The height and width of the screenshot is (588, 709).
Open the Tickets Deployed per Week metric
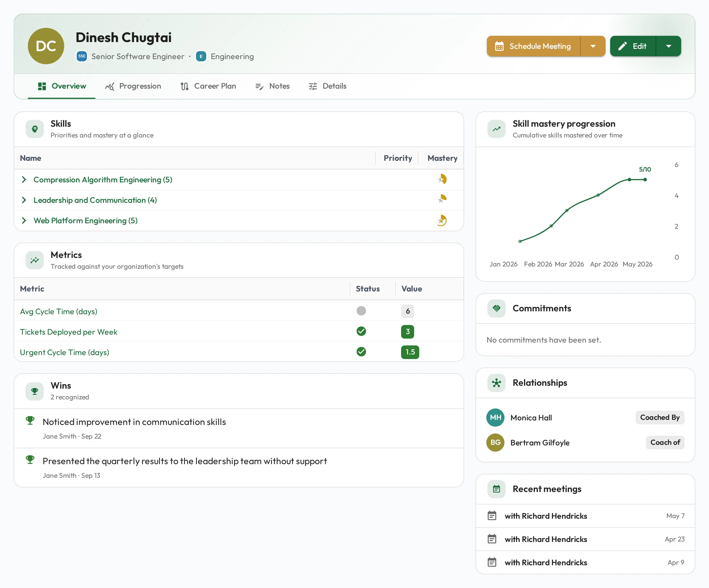tap(68, 332)
